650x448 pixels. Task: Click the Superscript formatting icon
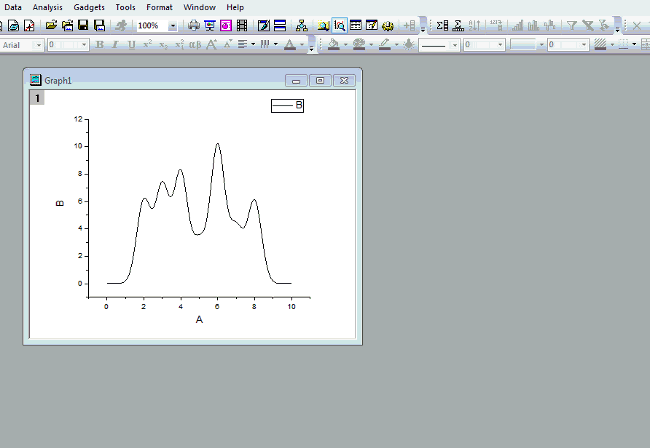[x=147, y=45]
